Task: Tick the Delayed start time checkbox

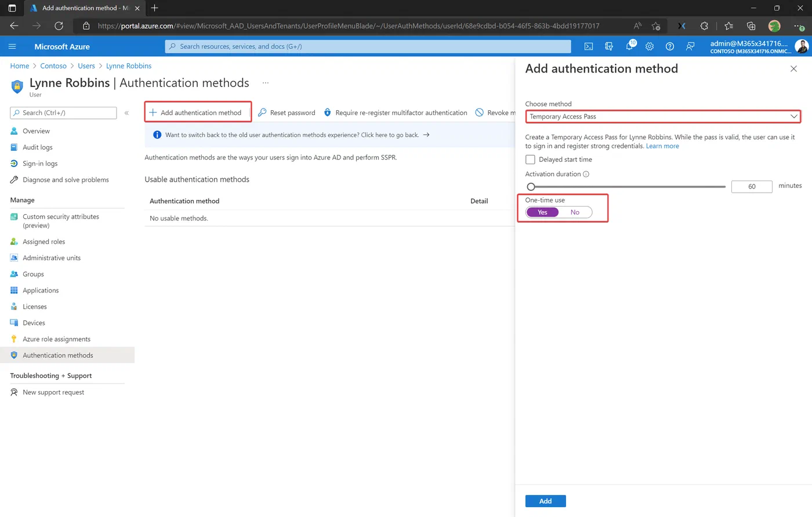Action: point(530,160)
